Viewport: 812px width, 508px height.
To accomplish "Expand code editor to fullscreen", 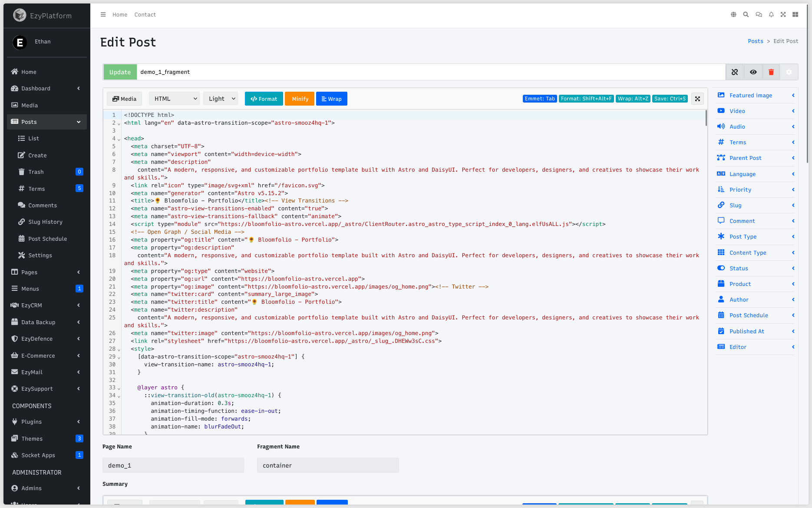I will 697,99.
